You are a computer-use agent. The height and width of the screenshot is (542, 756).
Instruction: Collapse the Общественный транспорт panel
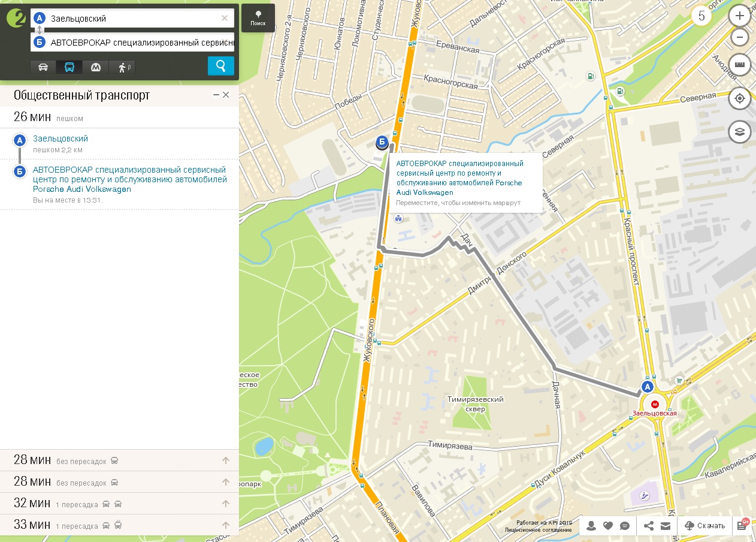point(216,95)
